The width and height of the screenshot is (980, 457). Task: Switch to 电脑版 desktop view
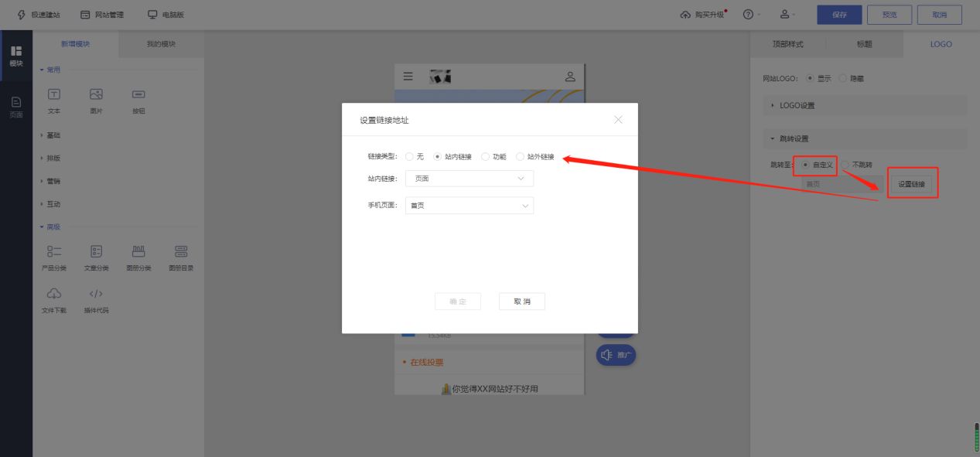pyautogui.click(x=166, y=15)
